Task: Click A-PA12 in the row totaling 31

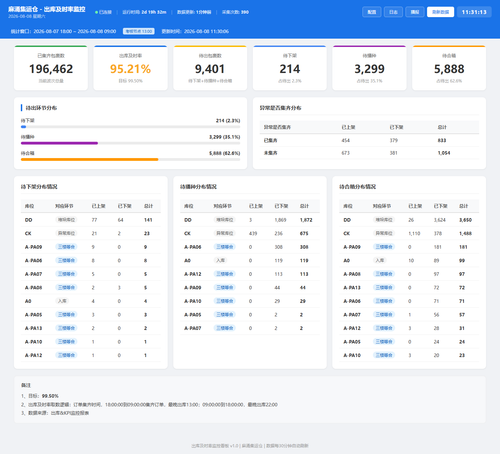Action: click(x=352, y=328)
